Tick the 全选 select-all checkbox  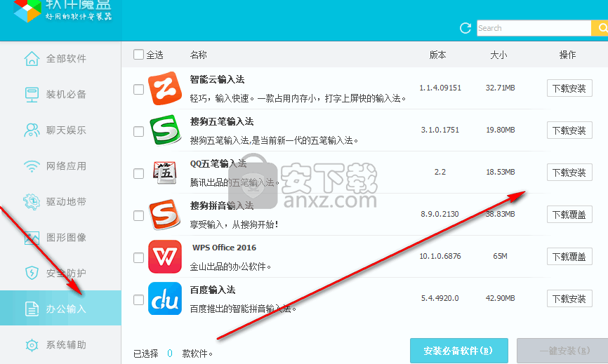tap(138, 54)
